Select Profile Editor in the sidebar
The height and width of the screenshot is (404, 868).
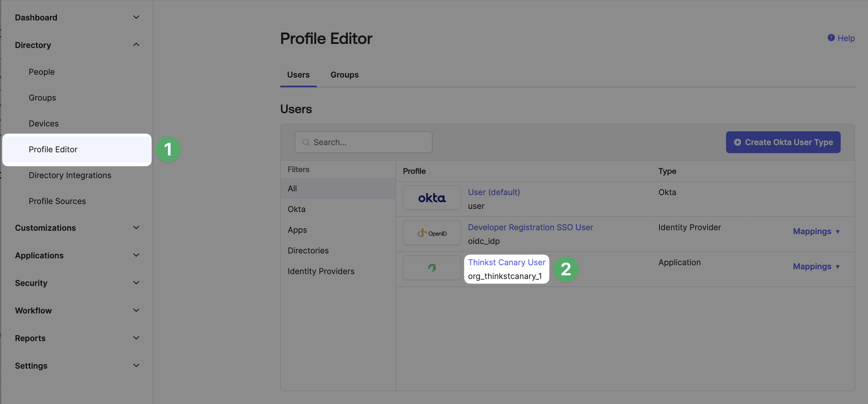[x=77, y=150]
